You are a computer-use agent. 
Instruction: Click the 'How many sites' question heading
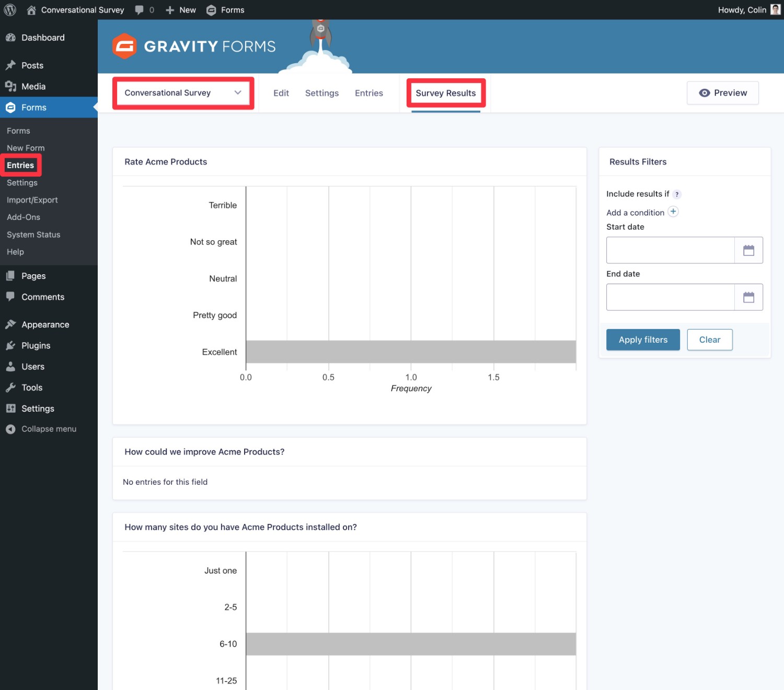[x=240, y=528]
